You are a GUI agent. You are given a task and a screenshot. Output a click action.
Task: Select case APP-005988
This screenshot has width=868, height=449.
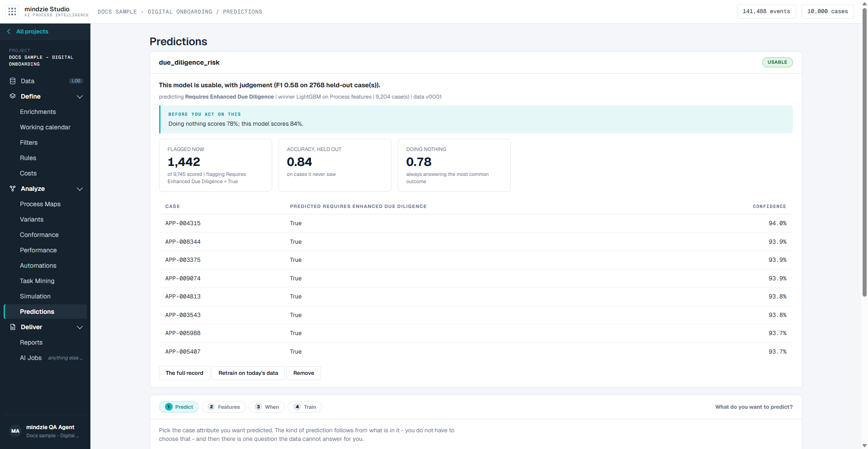pos(183,333)
